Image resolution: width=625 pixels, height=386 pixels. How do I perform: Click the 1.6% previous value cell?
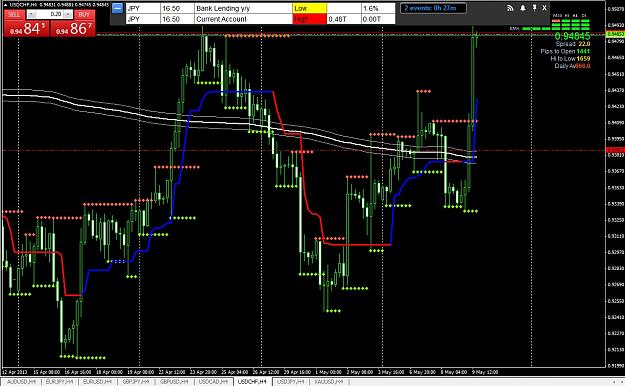378,8
